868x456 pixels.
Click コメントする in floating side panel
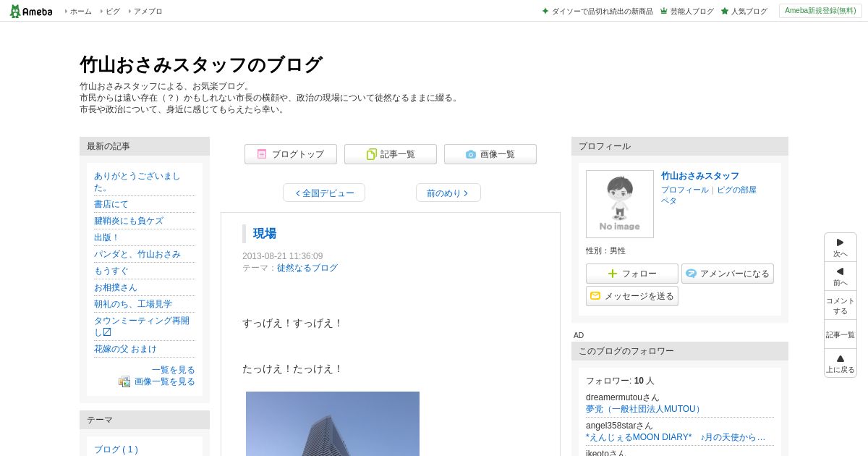[841, 305]
